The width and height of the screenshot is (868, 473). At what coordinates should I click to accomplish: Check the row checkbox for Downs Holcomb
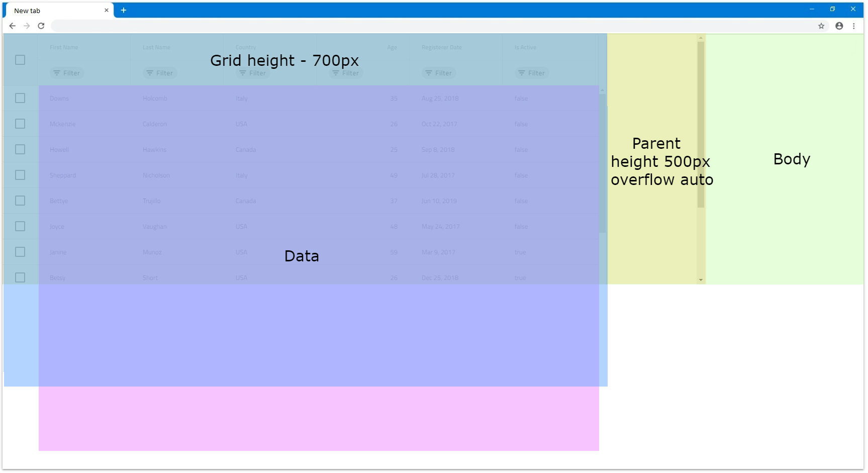click(20, 98)
